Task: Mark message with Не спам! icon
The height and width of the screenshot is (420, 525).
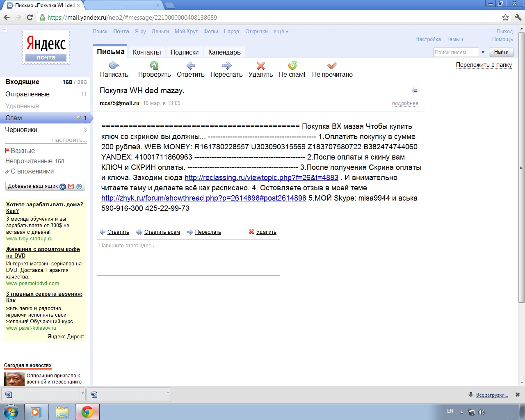Action: [292, 66]
